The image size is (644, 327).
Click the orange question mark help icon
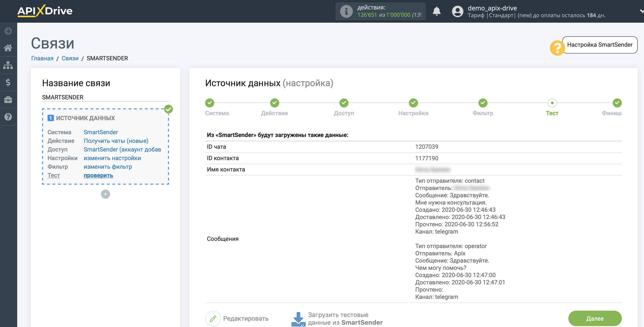point(557,48)
